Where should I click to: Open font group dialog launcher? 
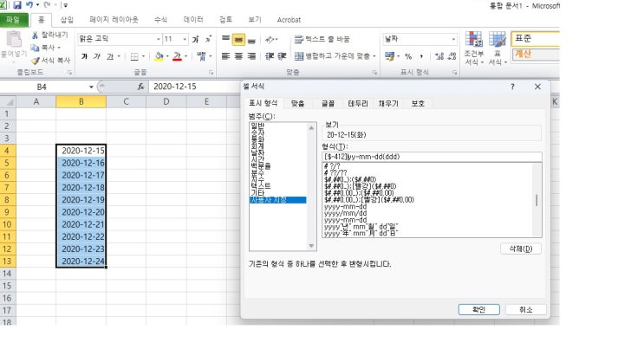coord(211,72)
